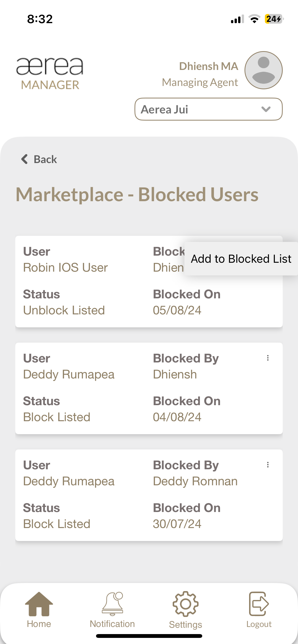Tap the Managing Agent role text

point(200,82)
